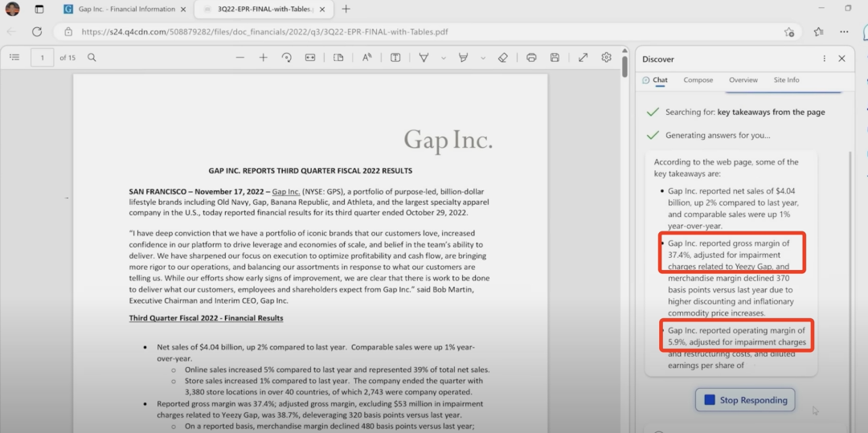Click the Gap Inc. logo in document
Screen dimensions: 868x433
click(448, 140)
